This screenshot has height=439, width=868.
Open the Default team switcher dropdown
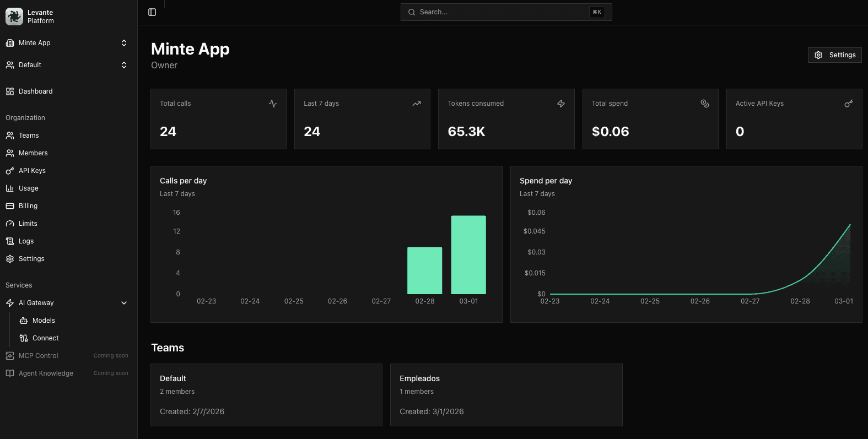[x=66, y=65]
